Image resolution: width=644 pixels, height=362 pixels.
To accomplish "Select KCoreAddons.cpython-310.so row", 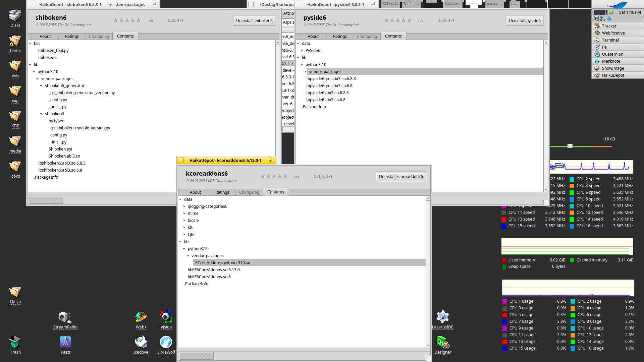I will click(309, 262).
